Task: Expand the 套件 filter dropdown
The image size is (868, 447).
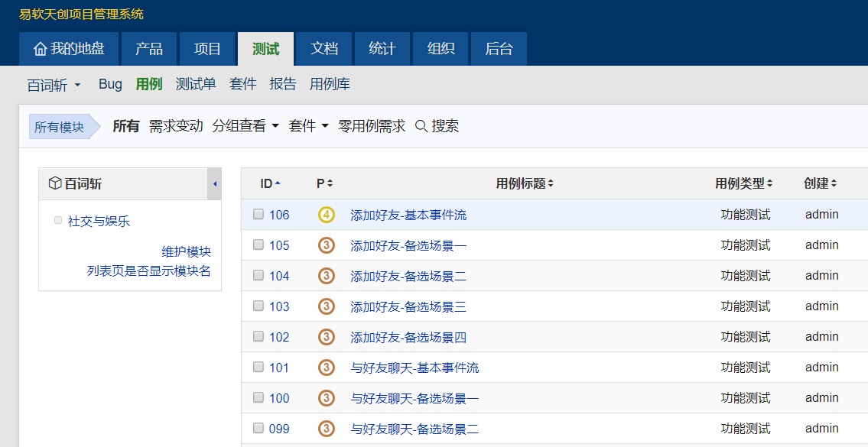Action: 308,126
